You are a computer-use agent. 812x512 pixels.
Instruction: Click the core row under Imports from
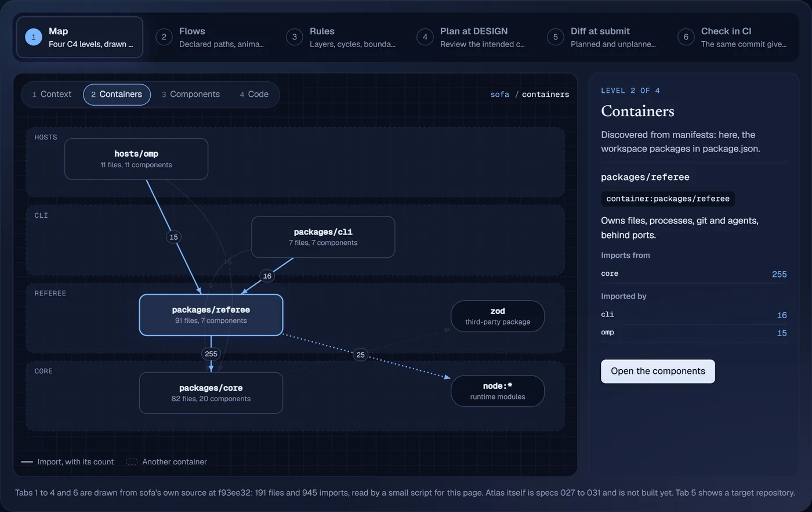[694, 274]
